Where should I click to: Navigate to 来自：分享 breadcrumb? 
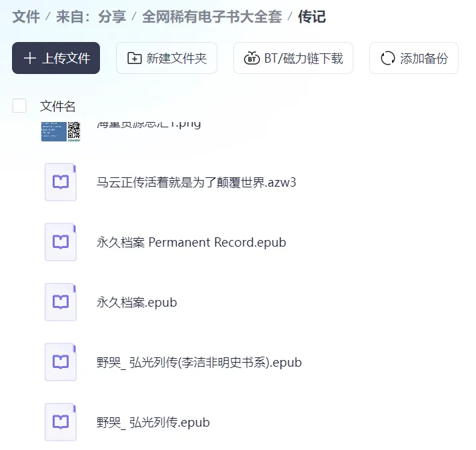pyautogui.click(x=91, y=17)
